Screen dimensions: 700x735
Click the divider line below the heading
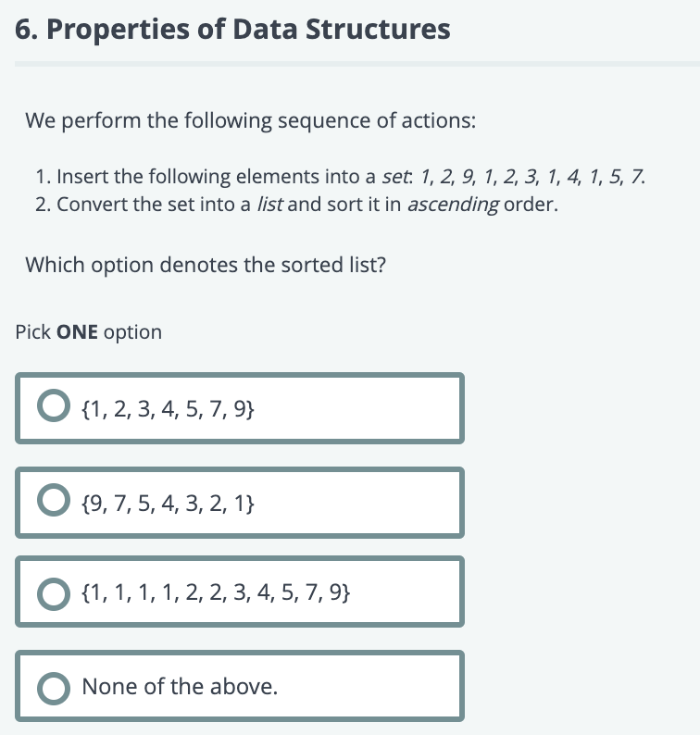pyautogui.click(x=357, y=64)
